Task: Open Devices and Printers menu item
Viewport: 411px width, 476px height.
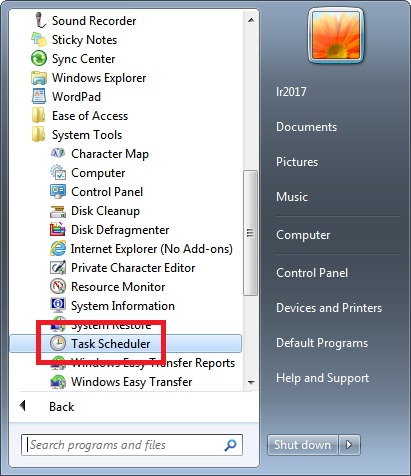Action: click(329, 308)
